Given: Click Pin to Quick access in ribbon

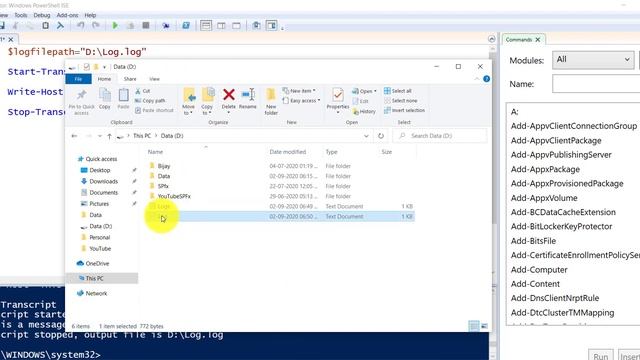Looking at the screenshot, I should pyautogui.click(x=81, y=102).
